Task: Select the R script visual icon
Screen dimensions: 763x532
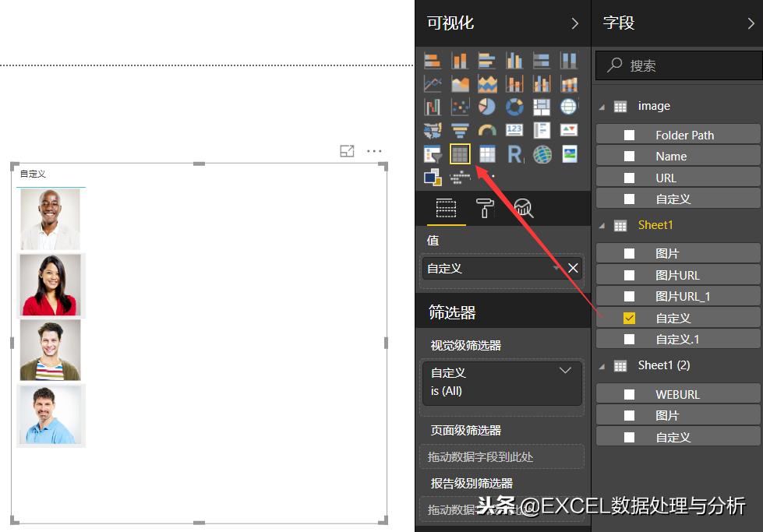Action: pyautogui.click(x=514, y=153)
